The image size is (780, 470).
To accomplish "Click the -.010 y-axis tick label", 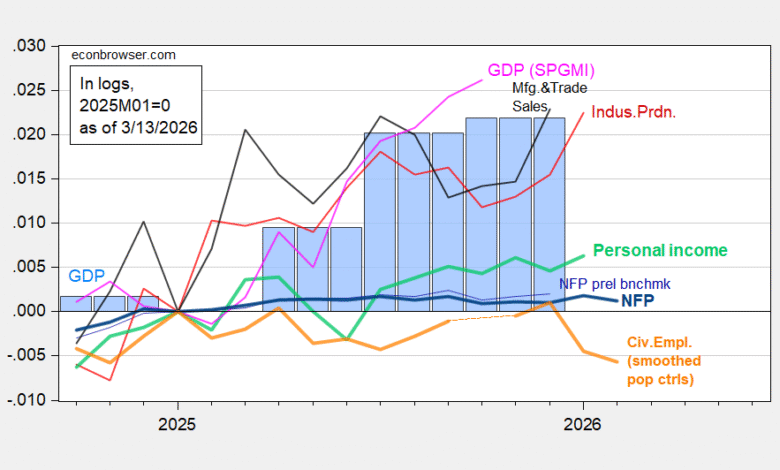I will 29,400.
